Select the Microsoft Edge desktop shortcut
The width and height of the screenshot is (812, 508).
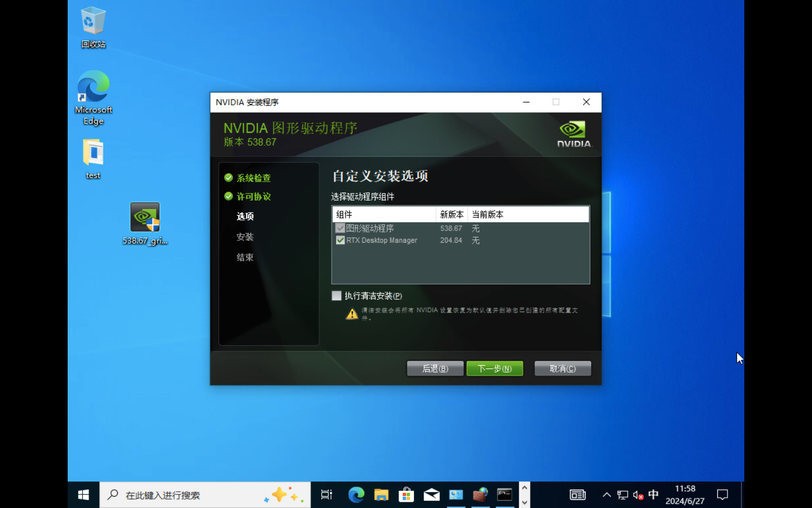coord(93,98)
